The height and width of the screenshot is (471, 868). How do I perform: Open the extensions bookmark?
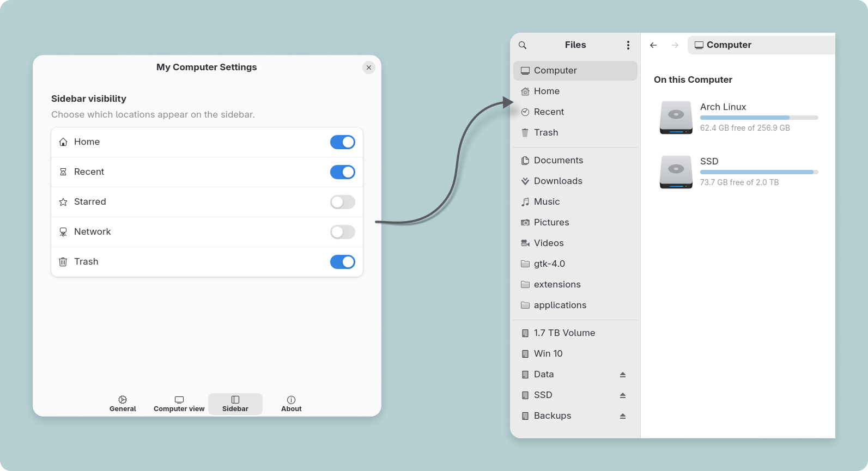[575, 285]
